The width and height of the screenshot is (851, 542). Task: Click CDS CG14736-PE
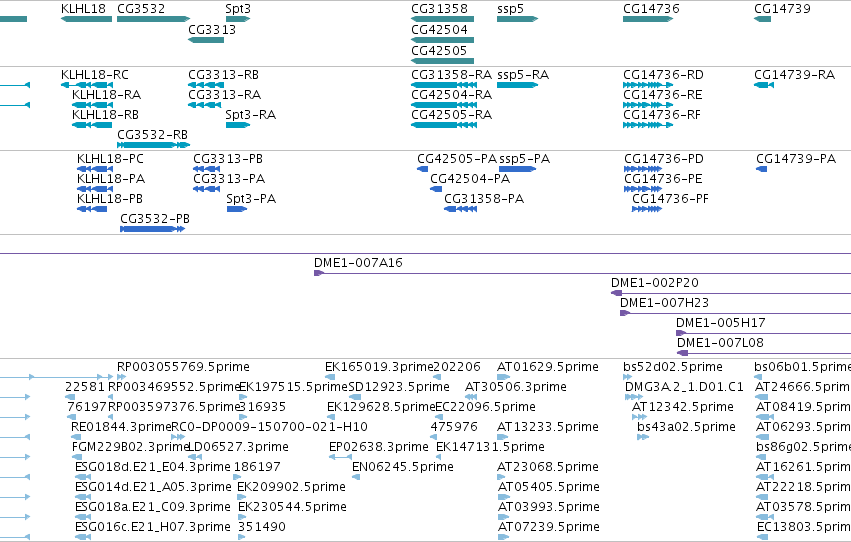click(643, 189)
